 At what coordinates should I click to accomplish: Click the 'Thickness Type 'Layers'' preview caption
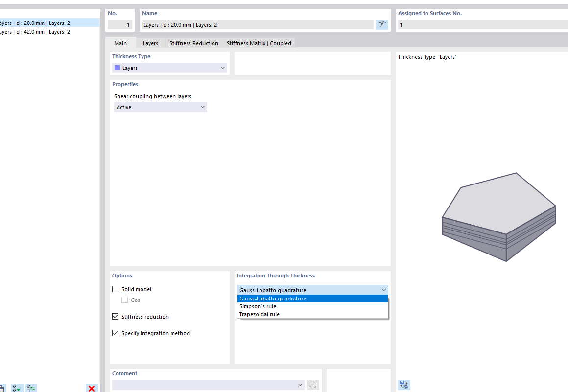click(426, 57)
